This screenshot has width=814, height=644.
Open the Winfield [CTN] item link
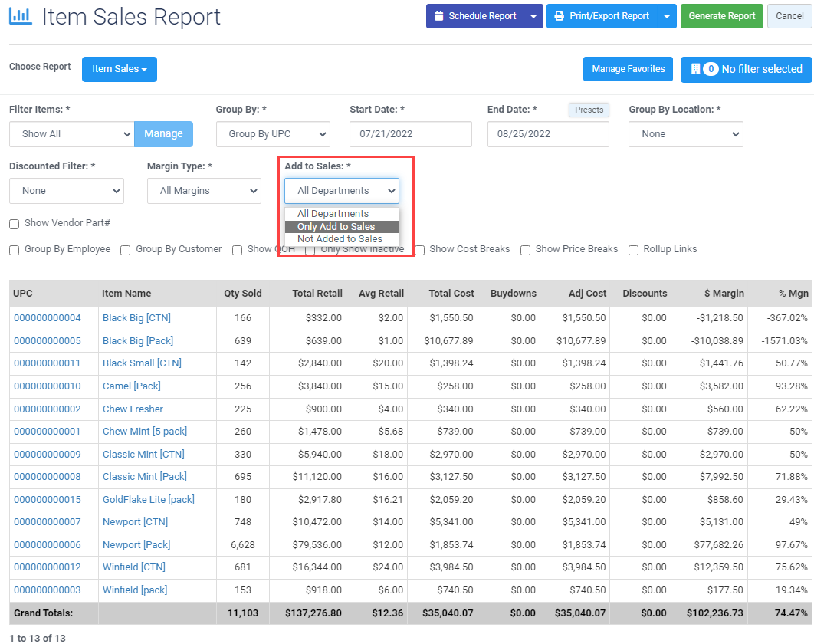(x=134, y=567)
